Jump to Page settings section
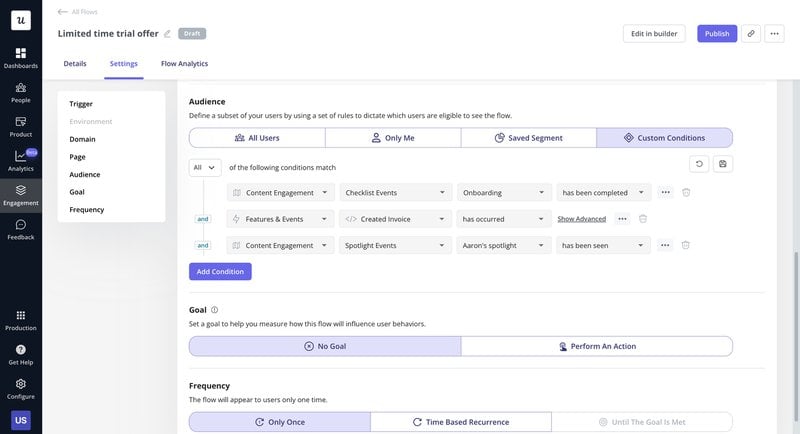800x434 pixels. (x=78, y=157)
